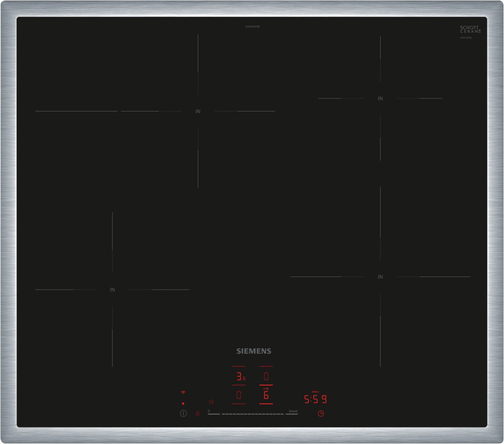Tap the IN mark of the top left zone

coord(198,111)
